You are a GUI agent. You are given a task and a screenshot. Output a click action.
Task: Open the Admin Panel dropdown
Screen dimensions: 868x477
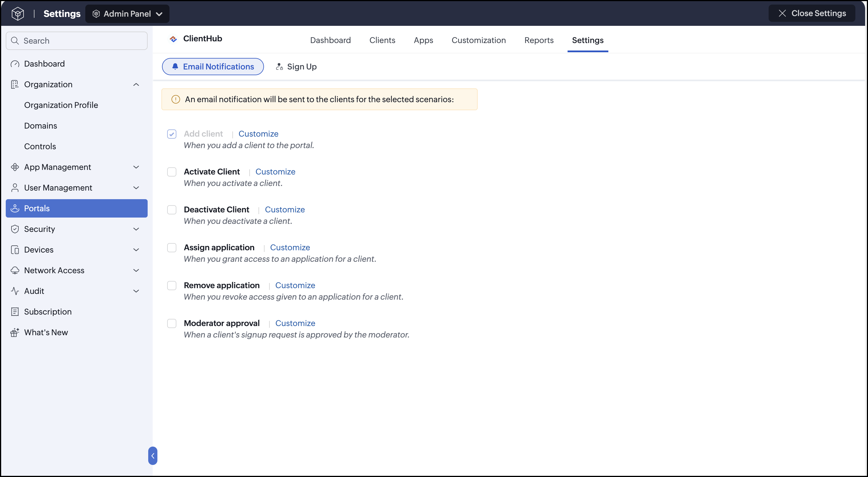click(127, 14)
